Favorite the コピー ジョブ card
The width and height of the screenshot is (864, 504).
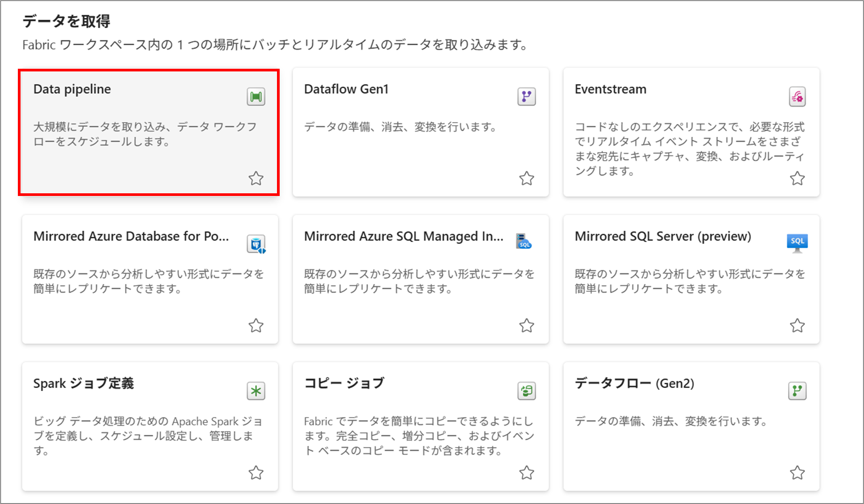tap(527, 472)
